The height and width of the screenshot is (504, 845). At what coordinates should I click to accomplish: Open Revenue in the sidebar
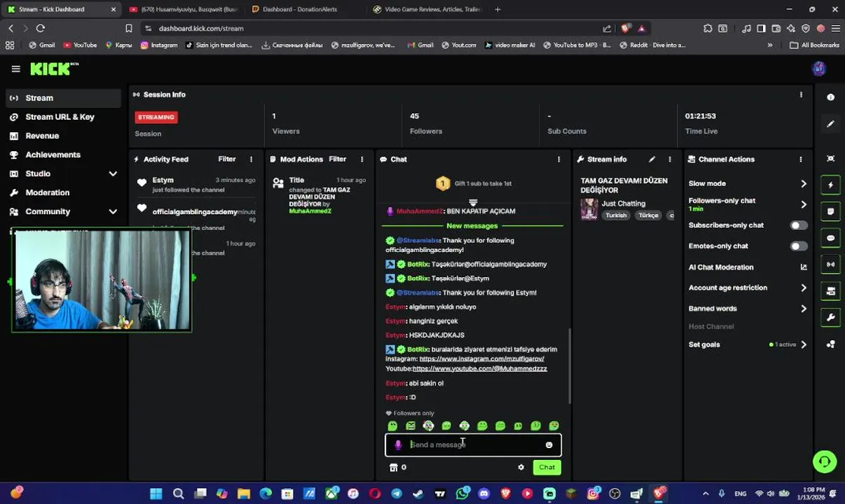(x=63, y=136)
